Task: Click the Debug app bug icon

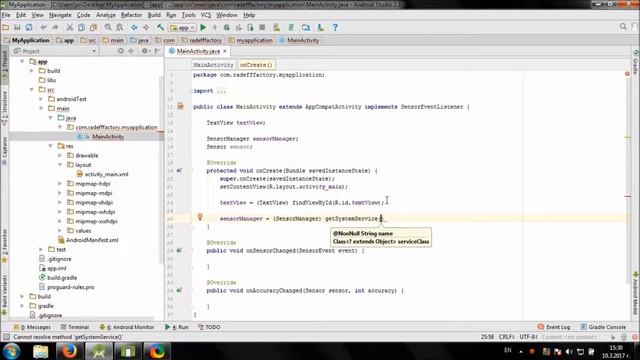Action: click(x=227, y=27)
